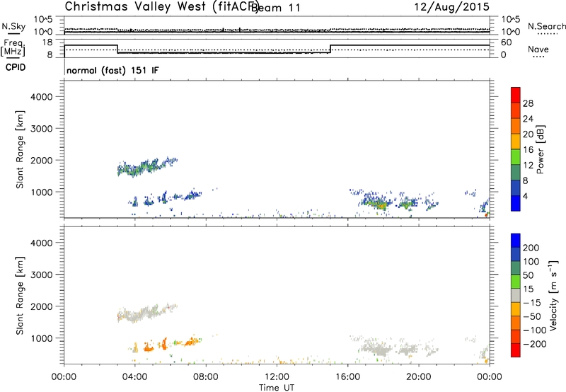
Task: Click the frequency step-up line at 15:00
Action: 330,49
